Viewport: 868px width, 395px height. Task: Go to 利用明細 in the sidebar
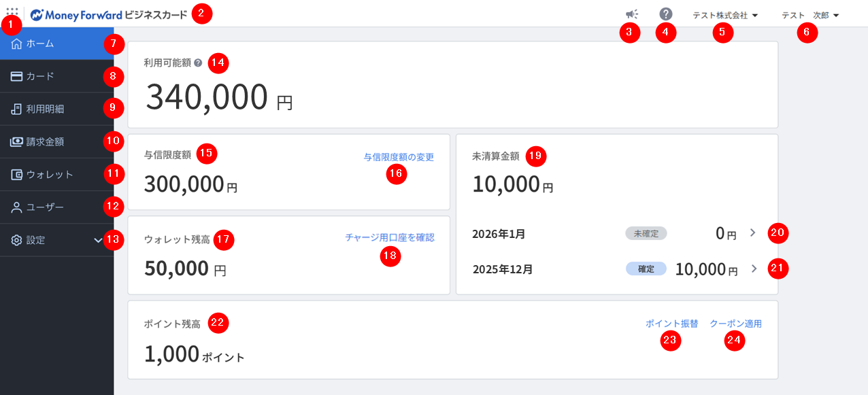[x=46, y=109]
